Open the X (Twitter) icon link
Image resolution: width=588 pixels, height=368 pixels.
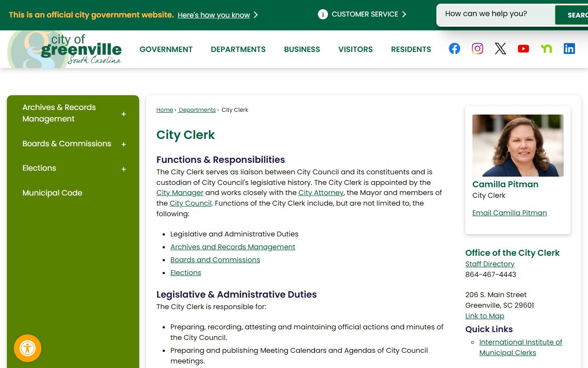[500, 48]
